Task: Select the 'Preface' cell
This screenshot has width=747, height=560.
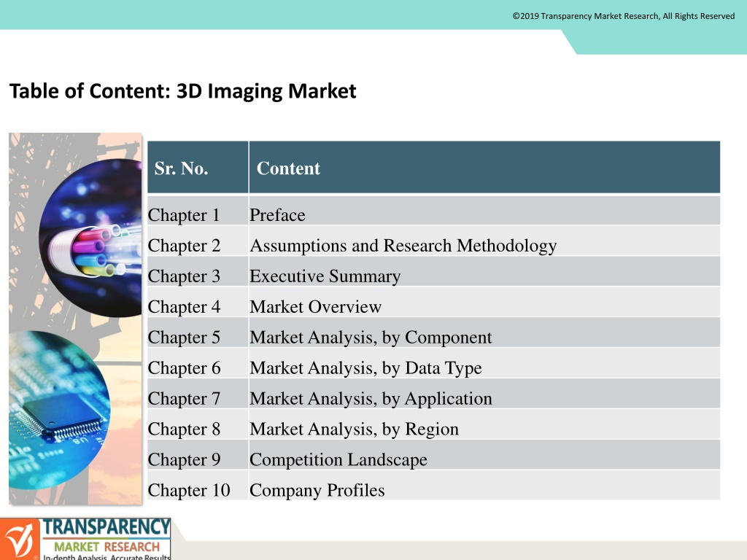Action: (x=484, y=211)
